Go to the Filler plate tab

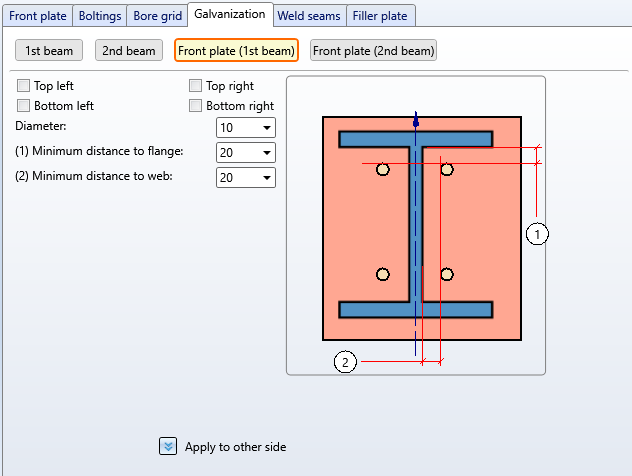tap(382, 16)
